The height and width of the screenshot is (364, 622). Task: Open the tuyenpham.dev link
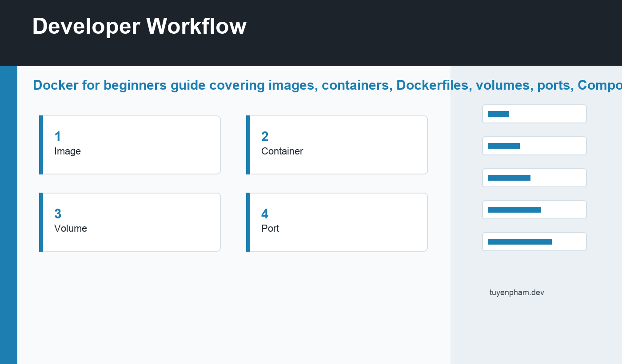click(x=517, y=293)
